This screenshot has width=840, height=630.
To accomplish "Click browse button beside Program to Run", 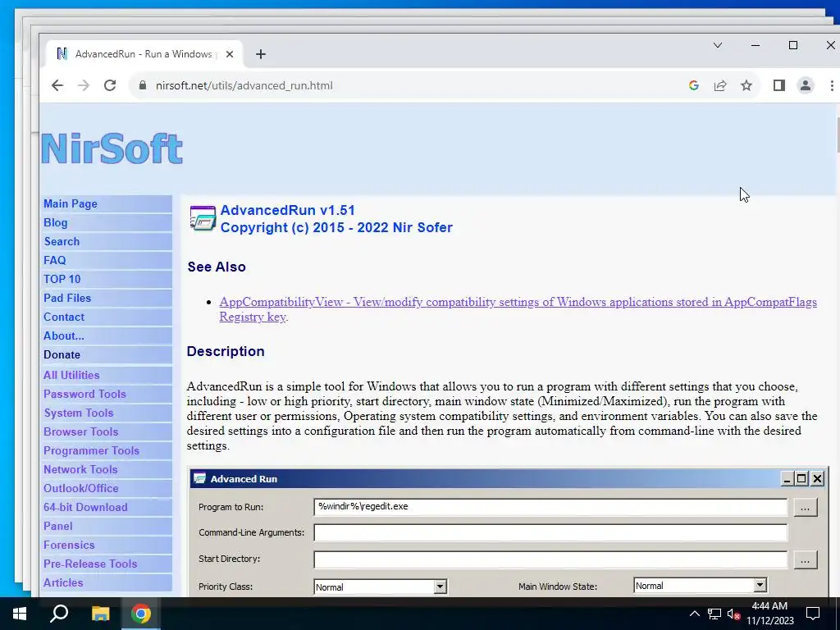I will pos(805,507).
